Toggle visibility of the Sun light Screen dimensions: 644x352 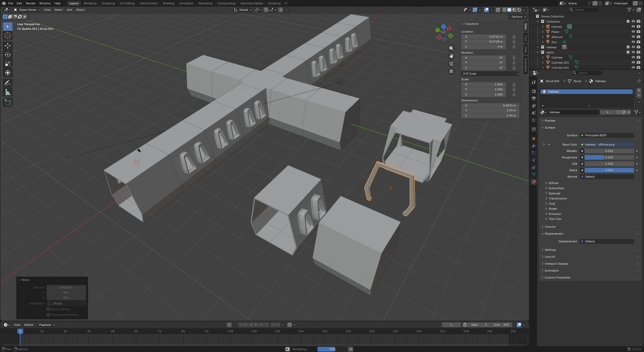click(x=633, y=42)
